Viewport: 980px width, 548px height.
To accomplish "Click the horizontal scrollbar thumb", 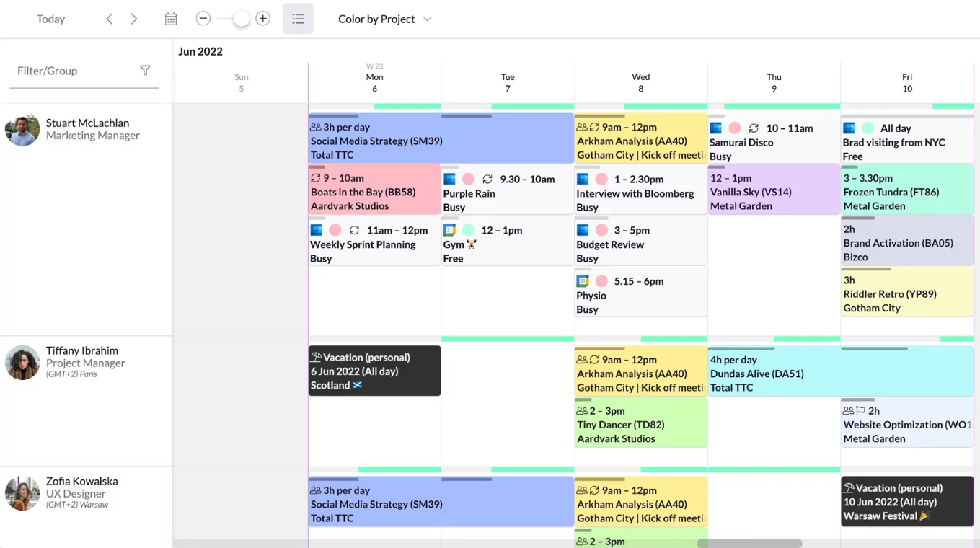I will [749, 543].
